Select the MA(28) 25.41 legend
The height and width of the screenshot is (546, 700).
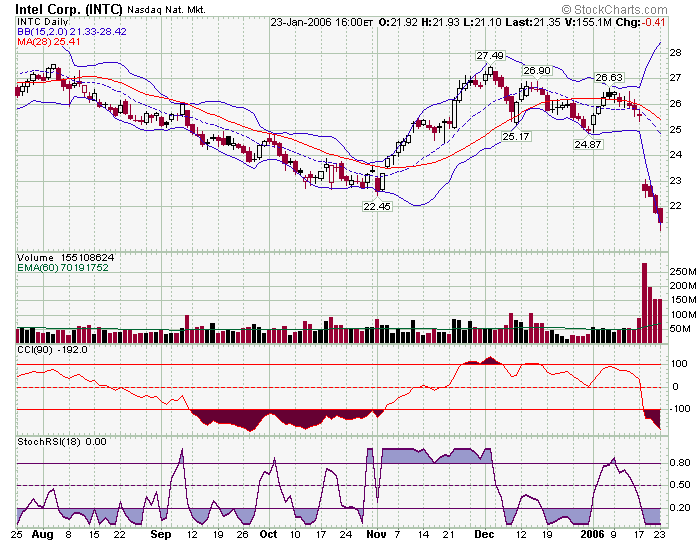pos(49,42)
